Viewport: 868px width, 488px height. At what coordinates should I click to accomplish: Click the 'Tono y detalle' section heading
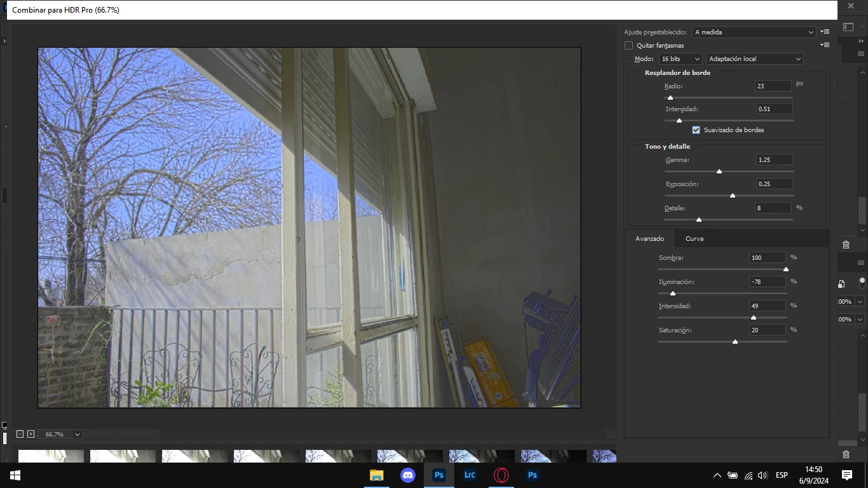tap(667, 146)
